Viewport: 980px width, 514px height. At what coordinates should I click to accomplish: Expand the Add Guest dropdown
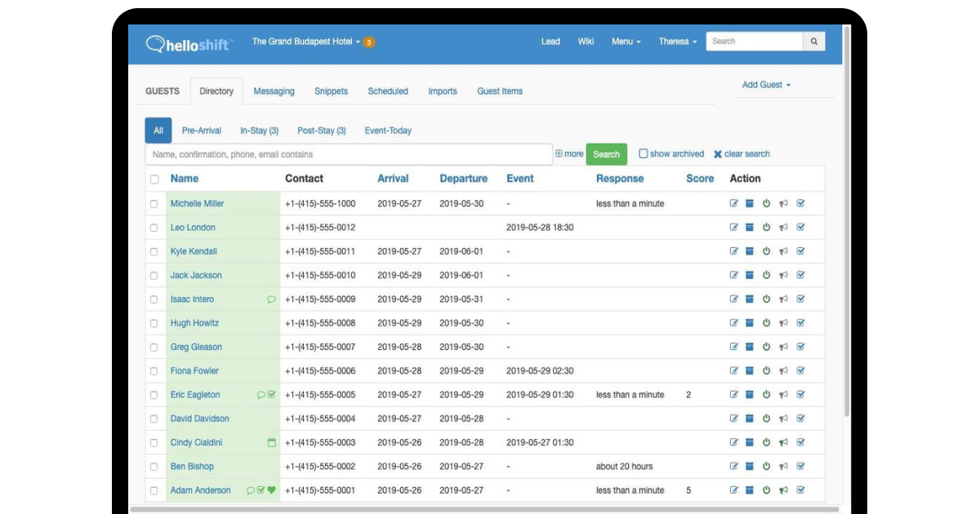pyautogui.click(x=766, y=85)
